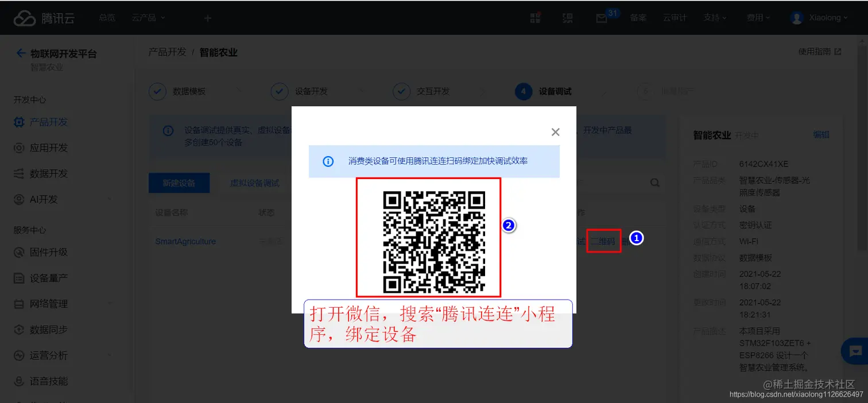Click the scan code icon in header
The image size is (868, 403).
[568, 18]
